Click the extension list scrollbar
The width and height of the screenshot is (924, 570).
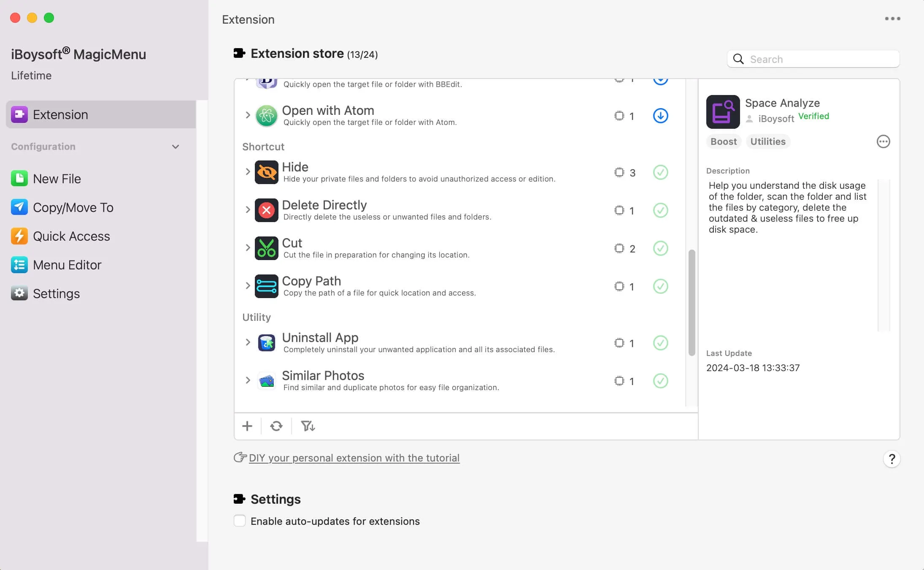[692, 303]
